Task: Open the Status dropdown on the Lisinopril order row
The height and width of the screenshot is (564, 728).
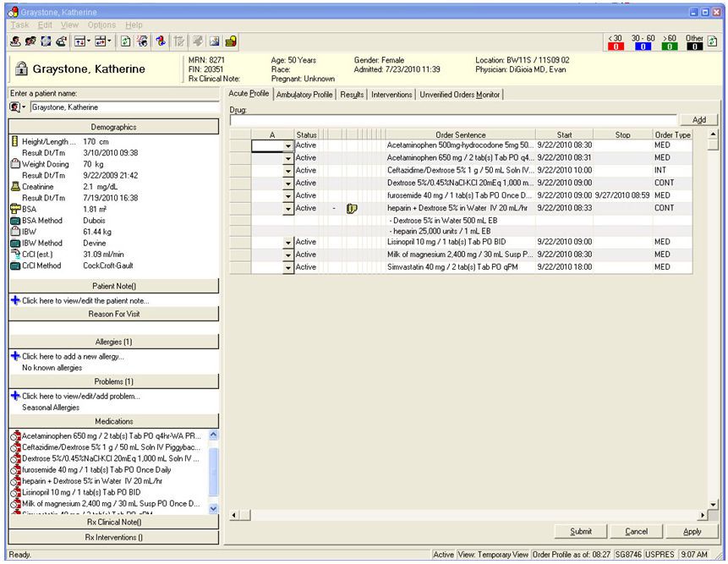Action: pyautogui.click(x=290, y=242)
